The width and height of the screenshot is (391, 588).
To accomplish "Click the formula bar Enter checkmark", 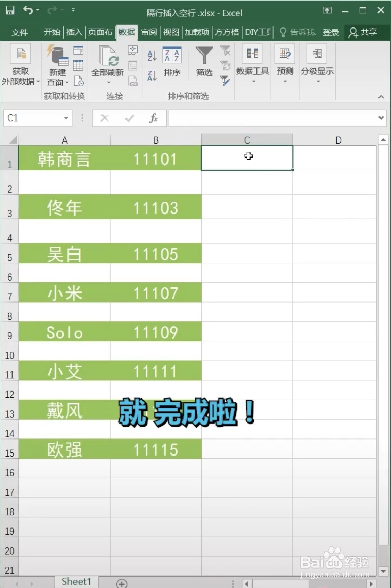I will [129, 118].
